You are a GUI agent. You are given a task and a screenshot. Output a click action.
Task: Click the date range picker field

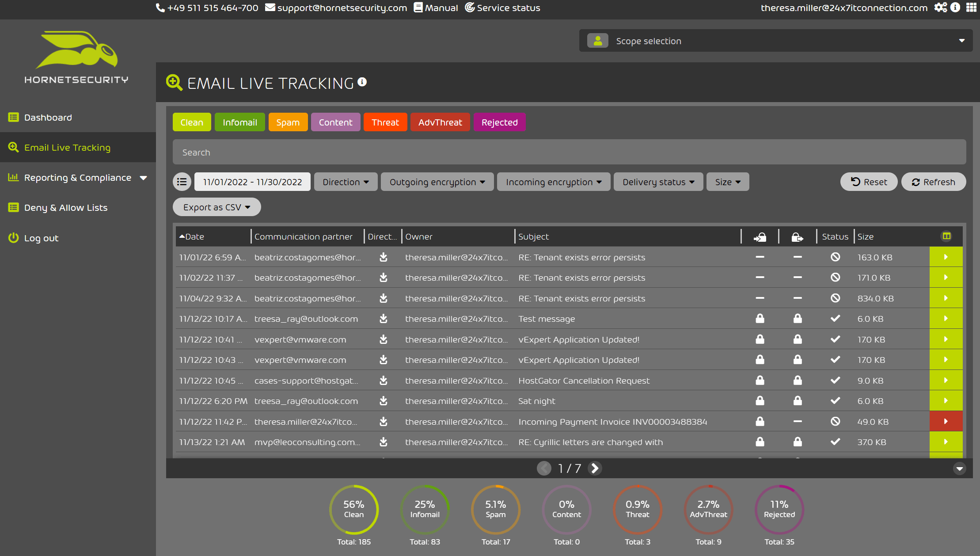(252, 182)
